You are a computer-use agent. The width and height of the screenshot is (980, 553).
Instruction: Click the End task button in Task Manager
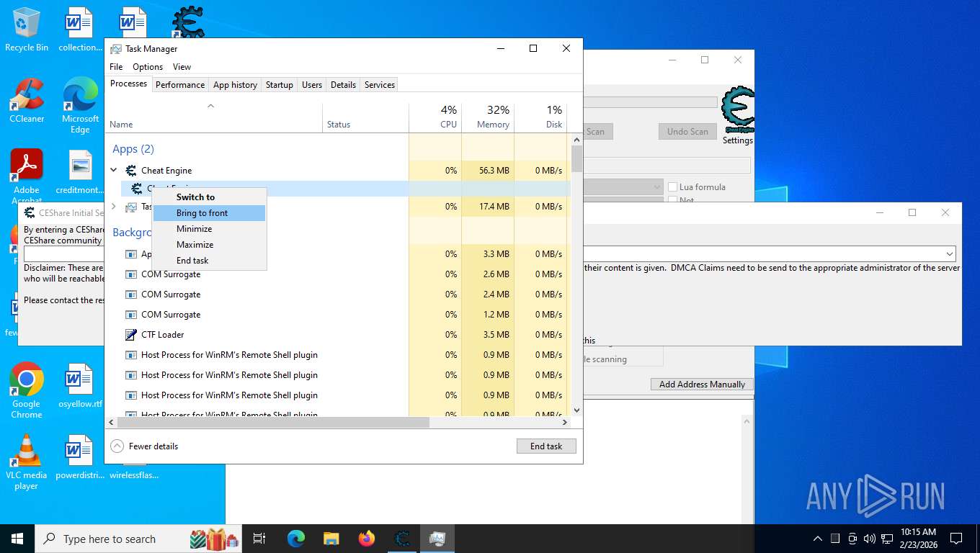pyautogui.click(x=546, y=446)
